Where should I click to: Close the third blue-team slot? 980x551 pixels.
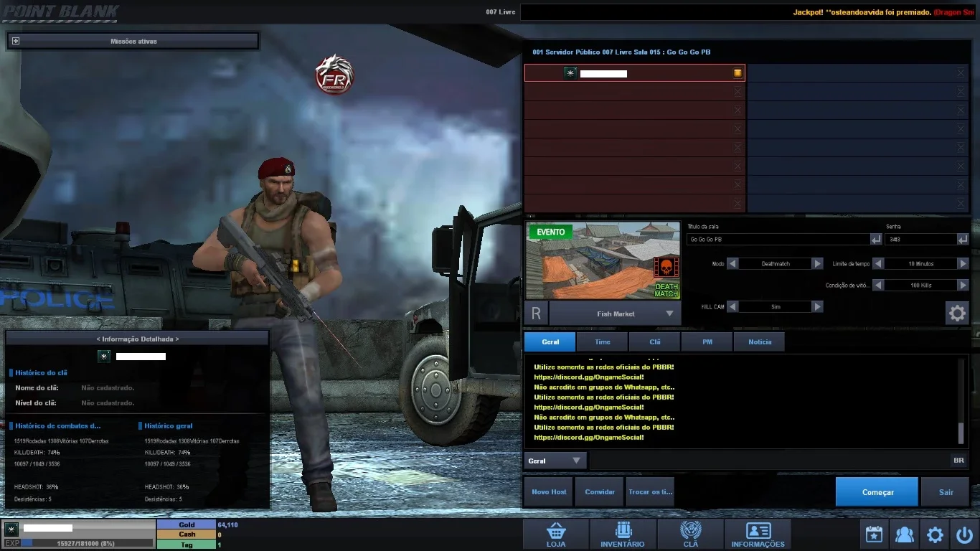click(961, 110)
